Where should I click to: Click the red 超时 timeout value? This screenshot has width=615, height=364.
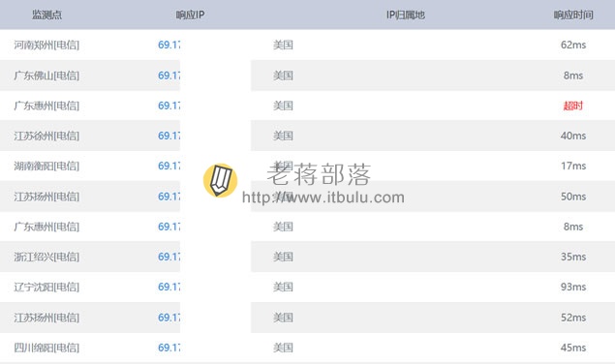(x=573, y=106)
